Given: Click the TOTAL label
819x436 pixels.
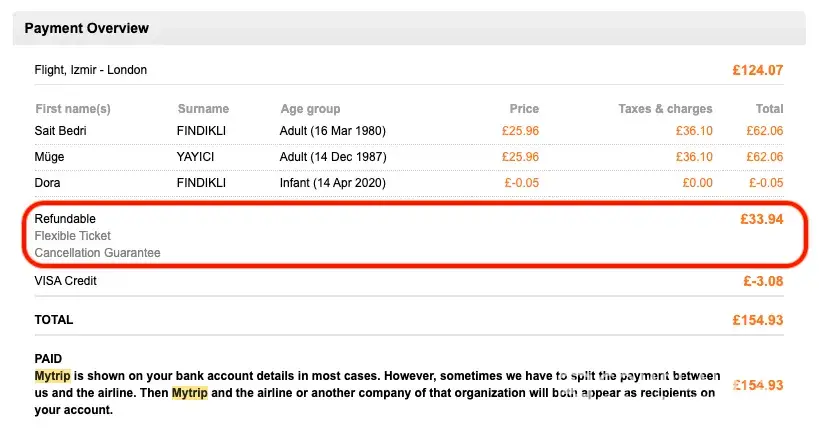Looking at the screenshot, I should (x=54, y=320).
